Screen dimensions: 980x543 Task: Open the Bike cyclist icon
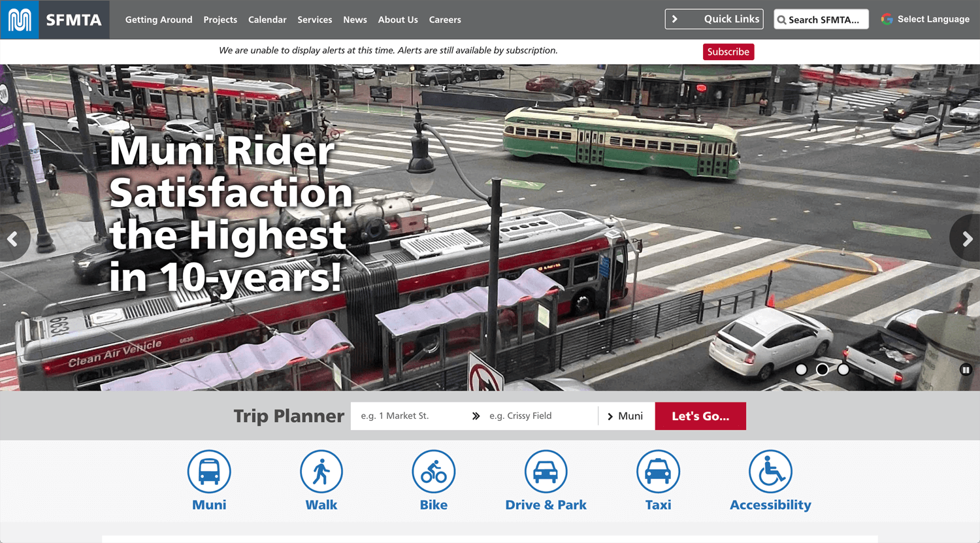pyautogui.click(x=434, y=471)
